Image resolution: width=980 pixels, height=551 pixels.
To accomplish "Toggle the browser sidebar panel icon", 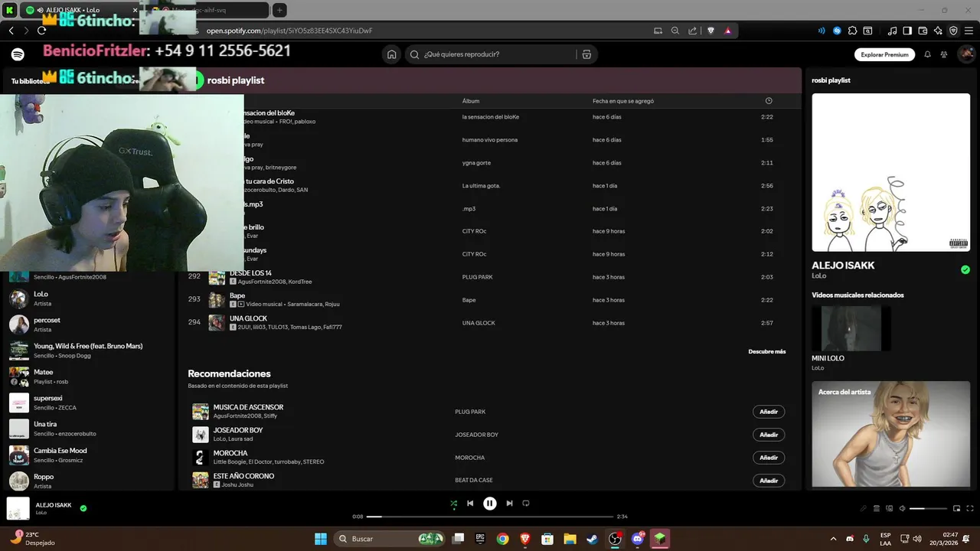I will click(907, 31).
